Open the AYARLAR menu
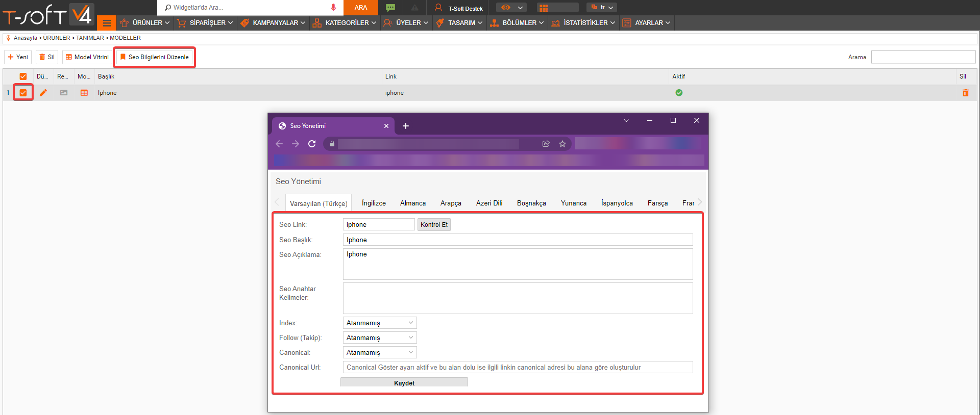The image size is (980, 415). coord(647,23)
